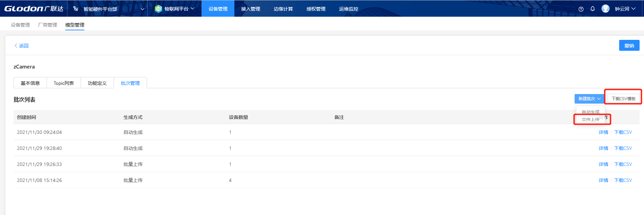Expand the 智能硬件平台部 department dropdown
The image size is (644, 215).
pos(142,9)
